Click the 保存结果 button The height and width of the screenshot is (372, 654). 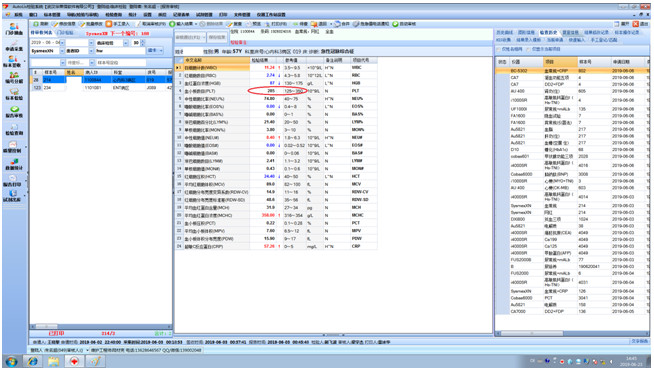tap(217, 38)
